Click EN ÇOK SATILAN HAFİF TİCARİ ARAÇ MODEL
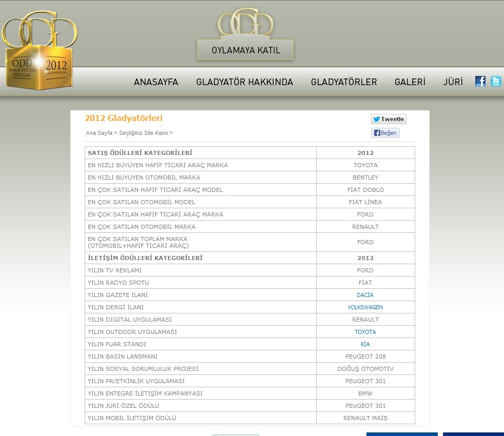The image size is (504, 436). click(x=201, y=190)
